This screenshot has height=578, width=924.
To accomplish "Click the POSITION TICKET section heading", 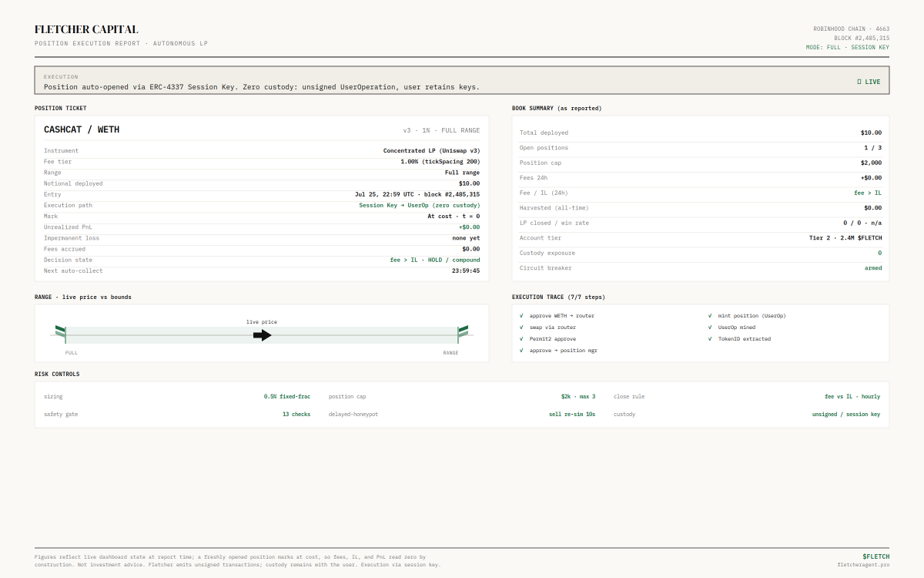I will 61,108.
